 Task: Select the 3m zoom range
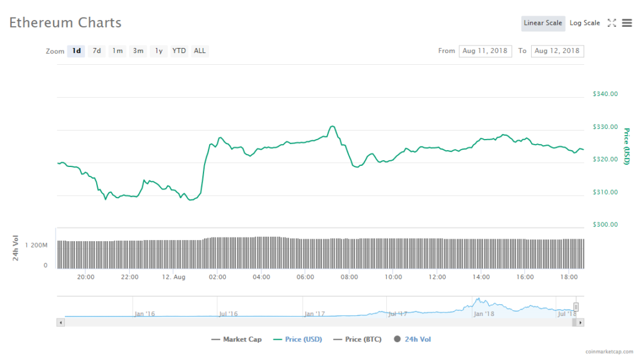click(138, 51)
